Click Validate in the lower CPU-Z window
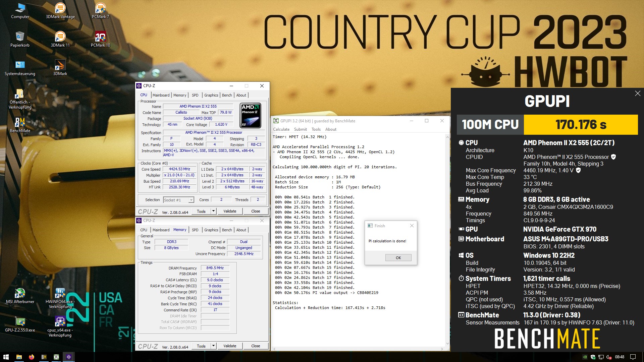The width and height of the screenshot is (644, 362). (x=230, y=346)
